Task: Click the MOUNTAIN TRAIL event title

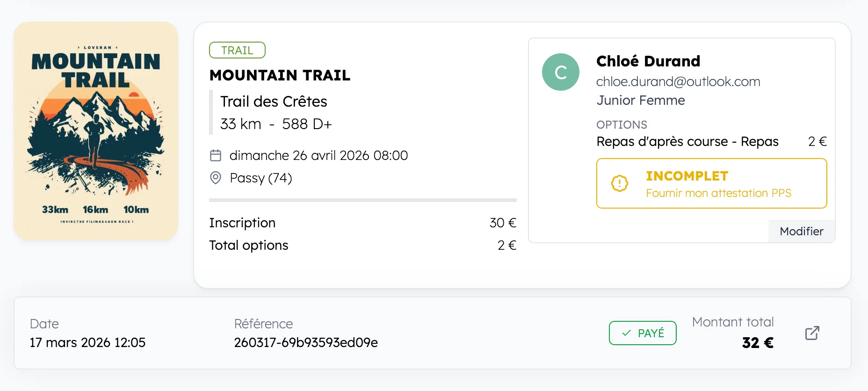Action: tap(280, 75)
